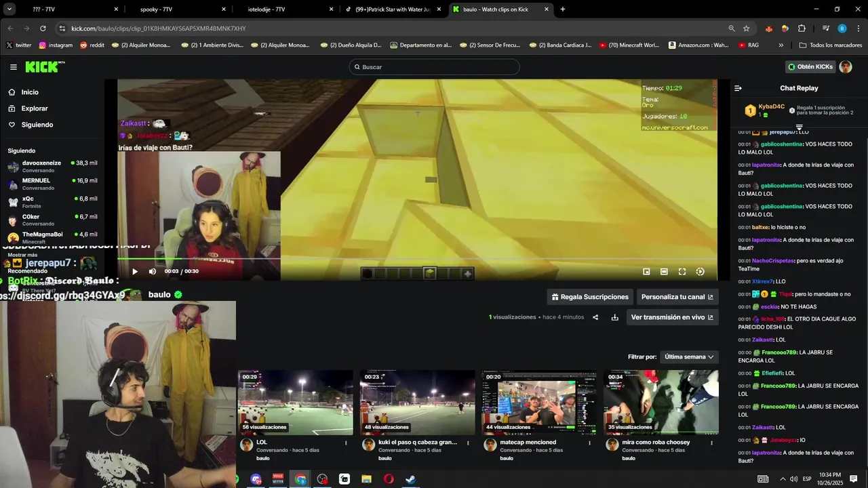Viewport: 868px width, 488px height.
Task: Show hidden system tray icons
Action: [x=783, y=479]
